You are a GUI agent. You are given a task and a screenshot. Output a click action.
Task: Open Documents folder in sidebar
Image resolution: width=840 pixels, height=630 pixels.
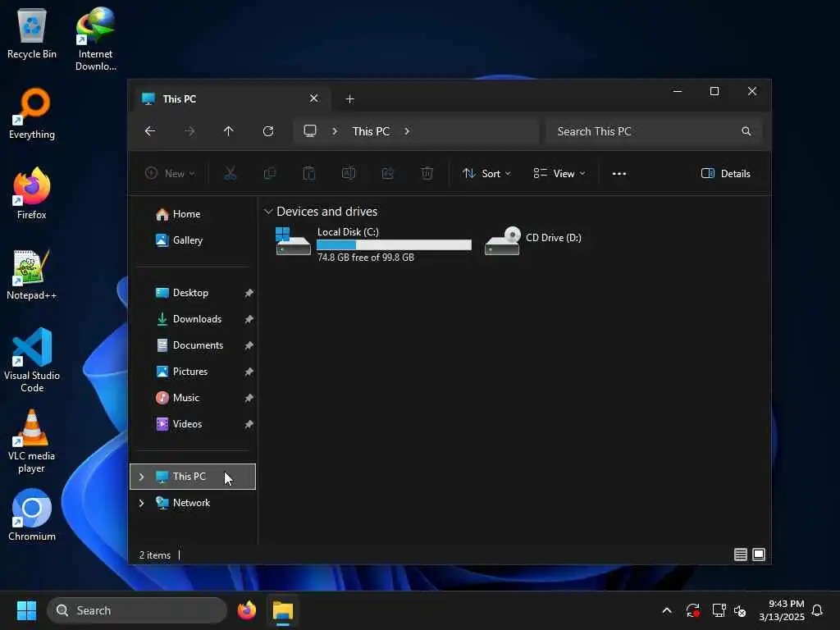193,345
